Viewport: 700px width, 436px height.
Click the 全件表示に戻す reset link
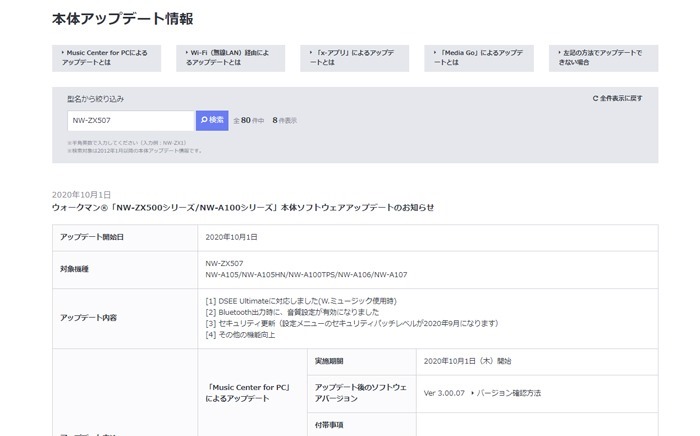click(x=617, y=98)
